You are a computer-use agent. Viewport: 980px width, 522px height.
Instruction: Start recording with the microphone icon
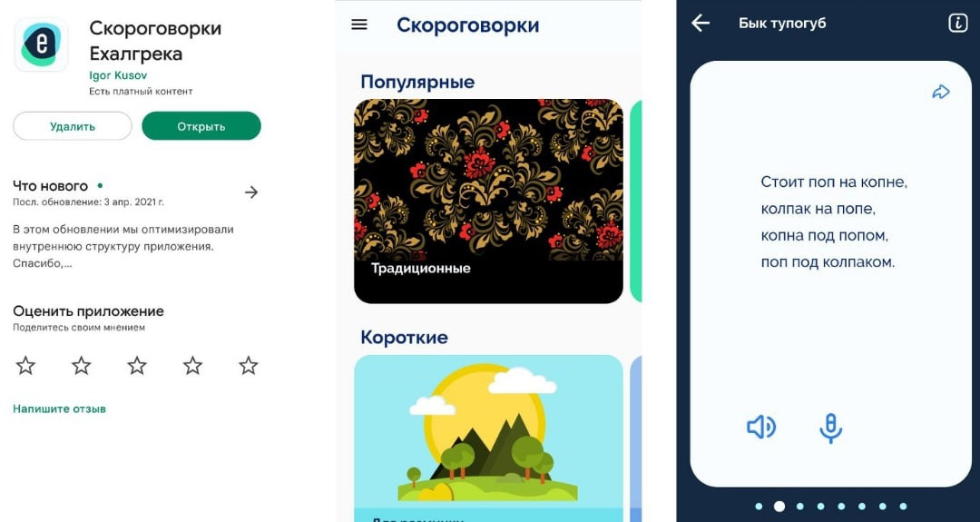[830, 428]
